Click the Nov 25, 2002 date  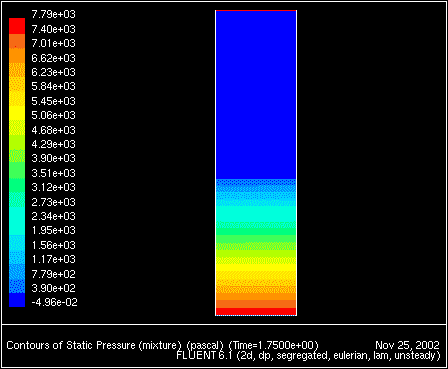407,345
